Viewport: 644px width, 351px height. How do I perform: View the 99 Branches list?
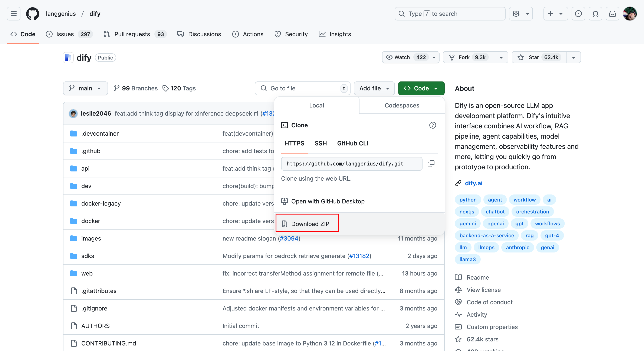136,88
